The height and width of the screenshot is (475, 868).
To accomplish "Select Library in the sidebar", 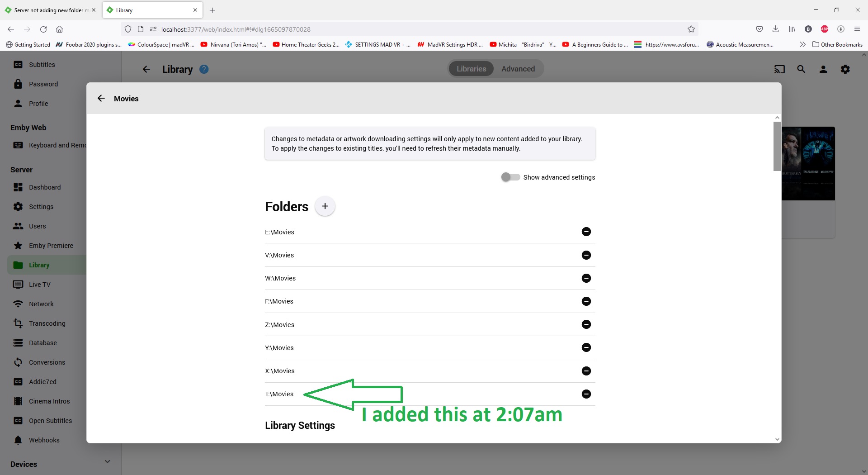I will 47,265.
